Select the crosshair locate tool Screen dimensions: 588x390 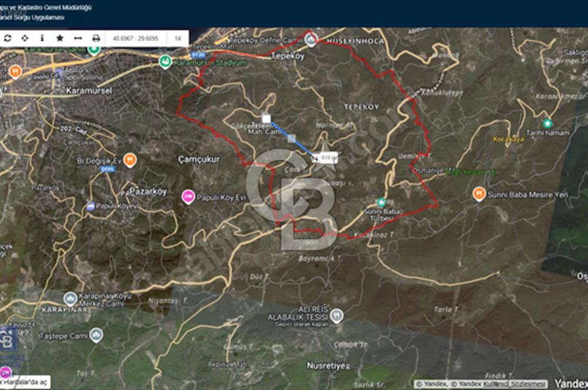coord(25,38)
